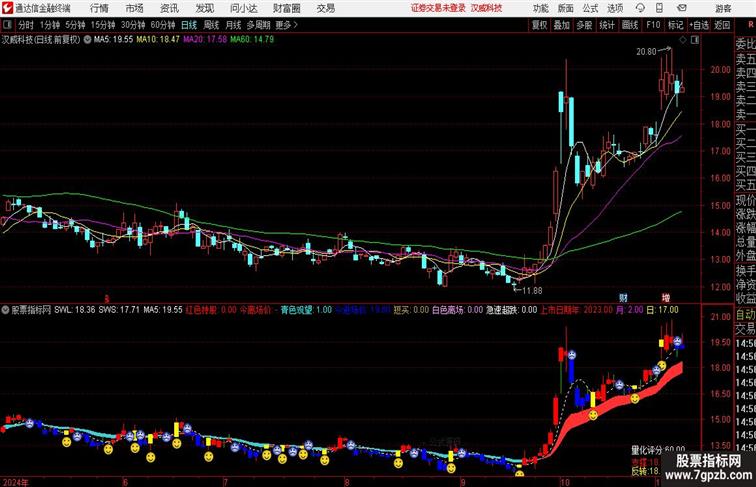Image resolution: width=756 pixels, height=487 pixels.
Task: Click the MA60: 14.79 indicator value
Action: (x=252, y=40)
